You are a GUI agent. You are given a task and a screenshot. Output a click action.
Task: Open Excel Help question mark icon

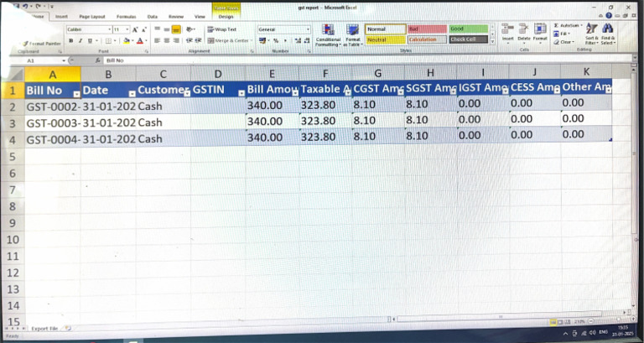tap(609, 16)
